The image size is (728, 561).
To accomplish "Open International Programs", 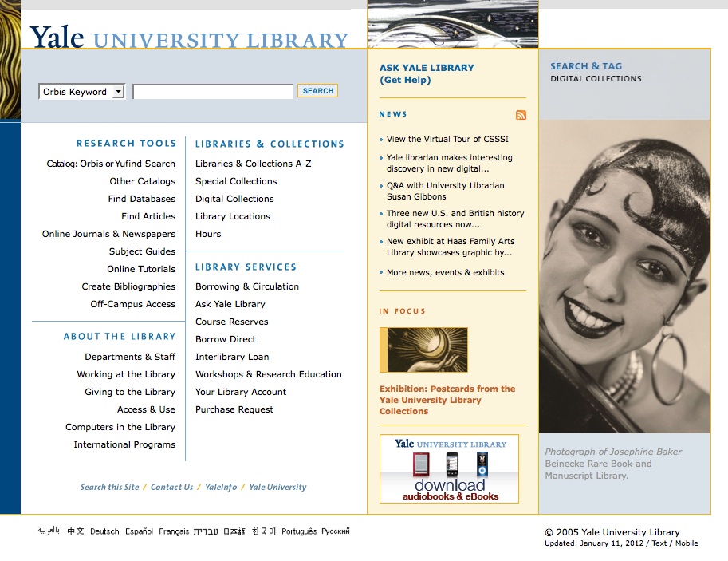I will 124,444.
